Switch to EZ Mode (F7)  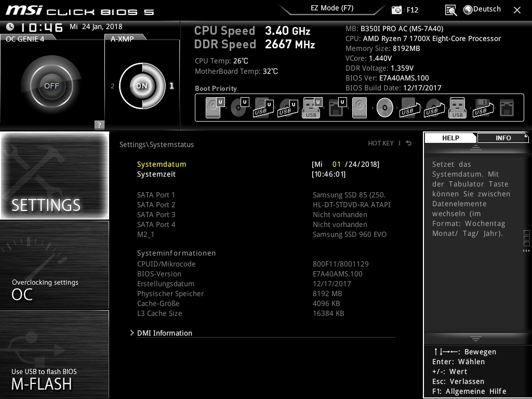tap(332, 8)
